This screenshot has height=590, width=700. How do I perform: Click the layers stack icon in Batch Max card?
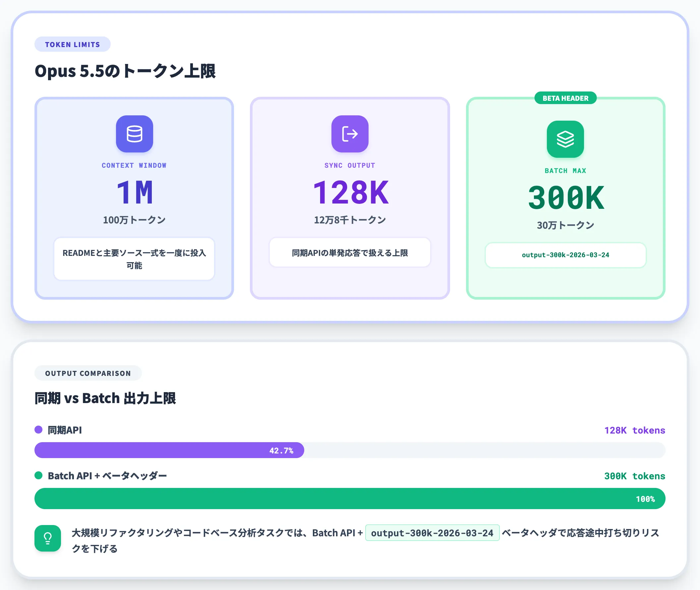[x=565, y=139]
